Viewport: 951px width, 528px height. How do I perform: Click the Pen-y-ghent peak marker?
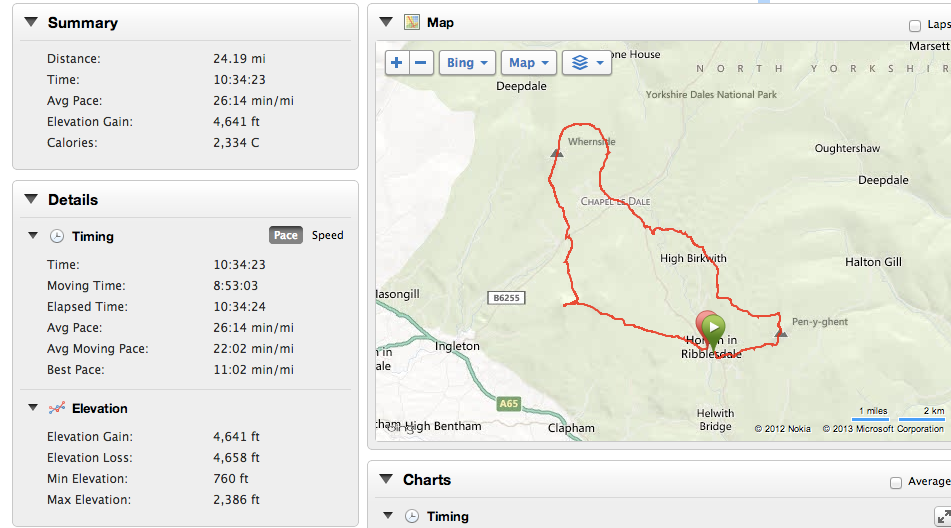782,332
